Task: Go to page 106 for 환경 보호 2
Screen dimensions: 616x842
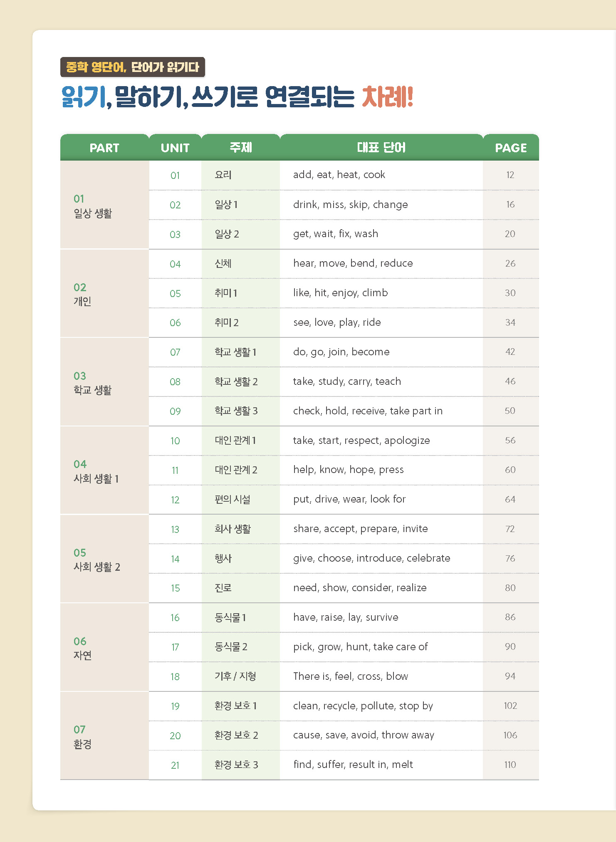Action: pyautogui.click(x=510, y=736)
